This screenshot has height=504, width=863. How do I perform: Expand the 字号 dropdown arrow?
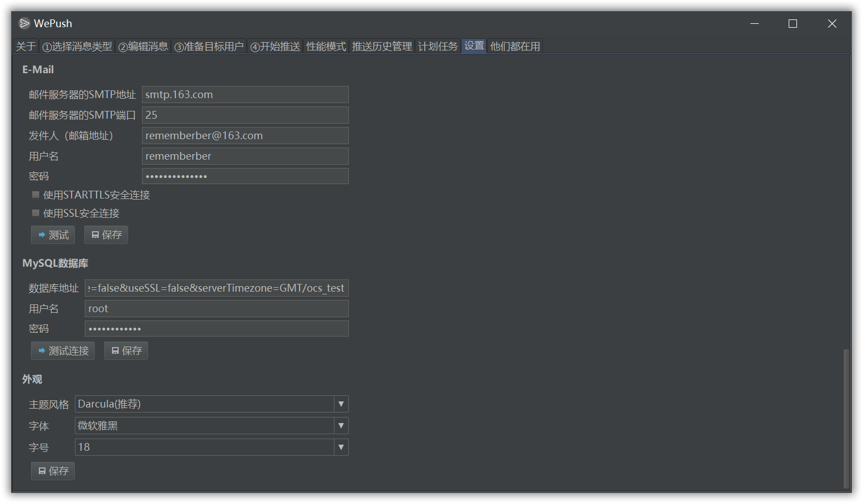pos(341,447)
